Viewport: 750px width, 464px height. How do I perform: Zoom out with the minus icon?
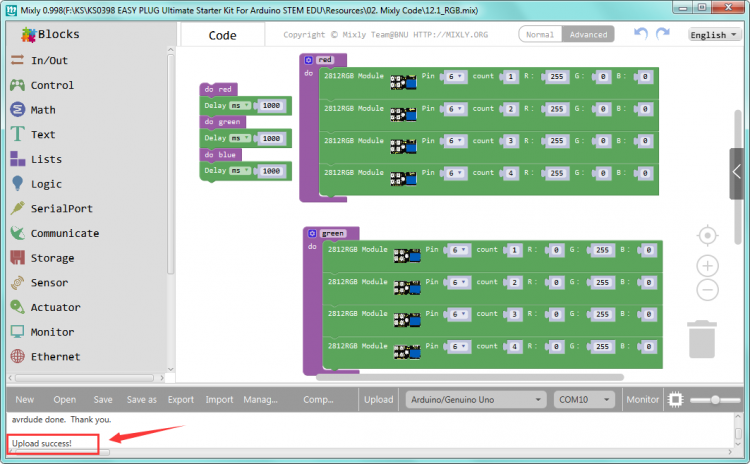(707, 290)
